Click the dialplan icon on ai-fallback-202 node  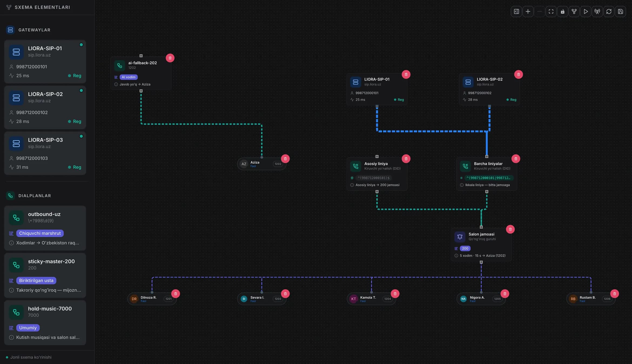(x=120, y=65)
